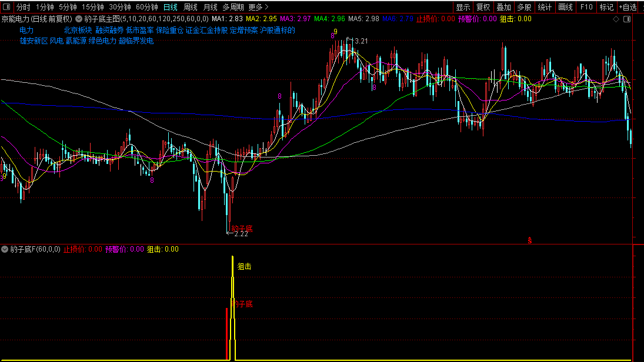Click the 雄安新区 concept tag
This screenshot has height=362, width=644.
click(x=34, y=41)
